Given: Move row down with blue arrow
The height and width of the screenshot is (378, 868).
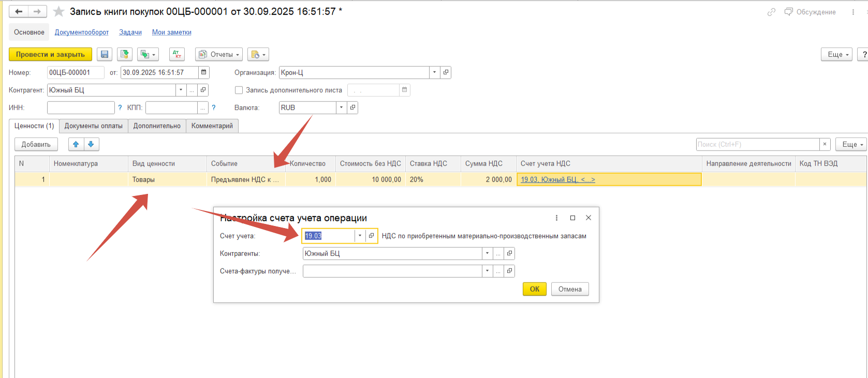Looking at the screenshot, I should pyautogui.click(x=91, y=144).
